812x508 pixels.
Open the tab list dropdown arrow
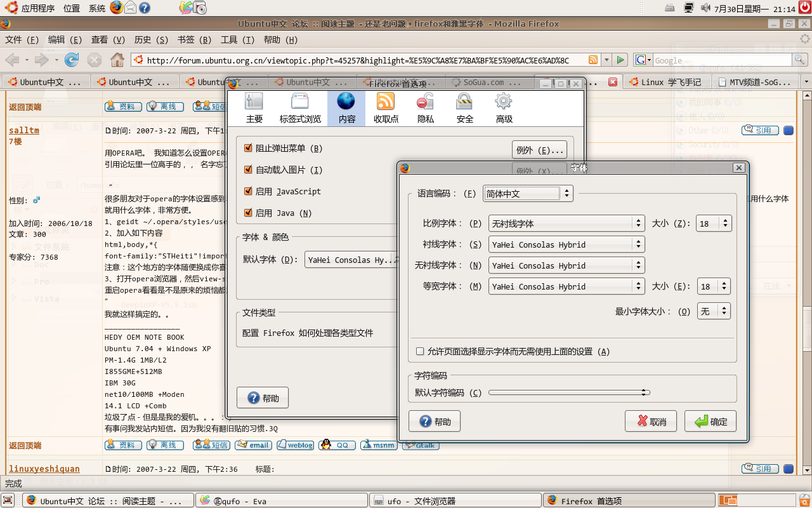[806, 82]
